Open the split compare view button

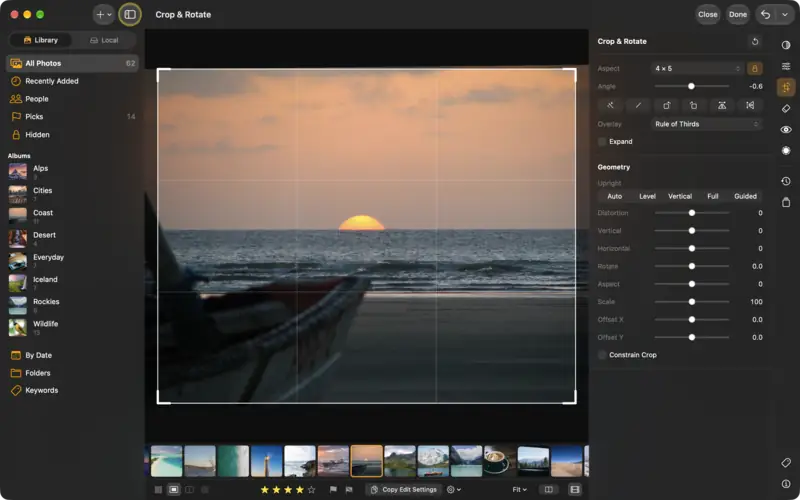click(548, 489)
